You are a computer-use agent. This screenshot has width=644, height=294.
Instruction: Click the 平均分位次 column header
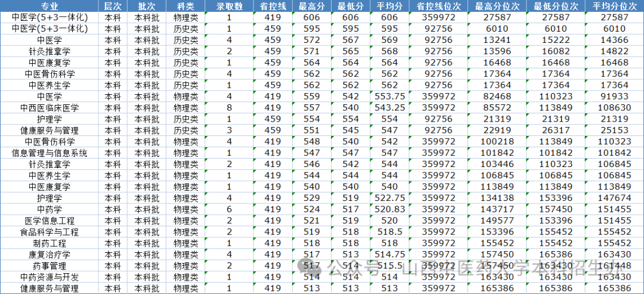pyautogui.click(x=614, y=7)
